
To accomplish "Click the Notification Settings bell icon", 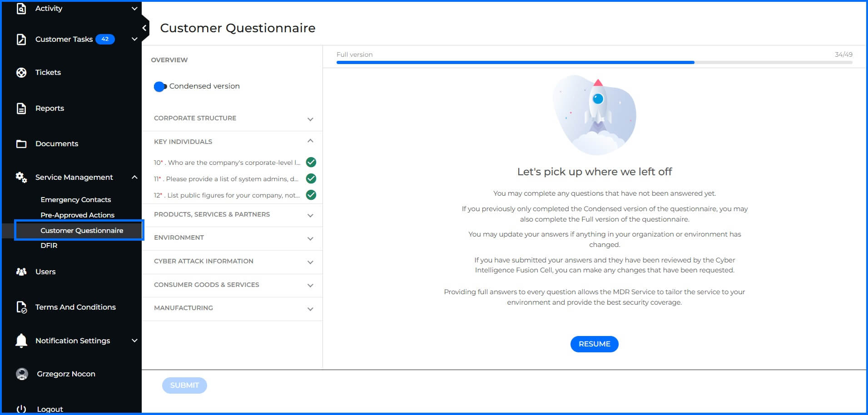I will click(21, 341).
